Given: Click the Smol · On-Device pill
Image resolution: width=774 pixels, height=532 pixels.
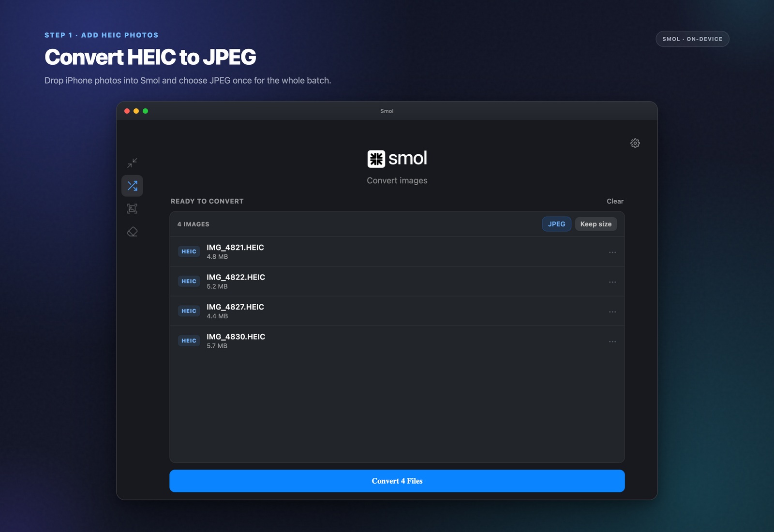Looking at the screenshot, I should pyautogui.click(x=692, y=39).
